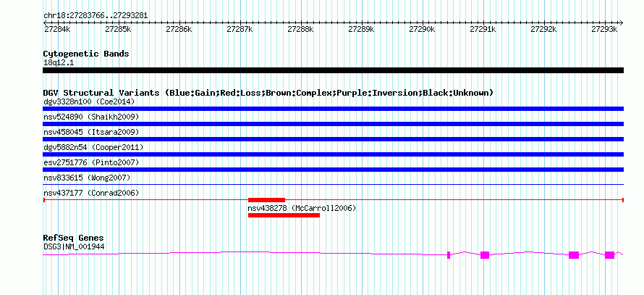Click the DSG3|NM_001944 gene label
The width and height of the screenshot is (644, 295).
point(74,247)
